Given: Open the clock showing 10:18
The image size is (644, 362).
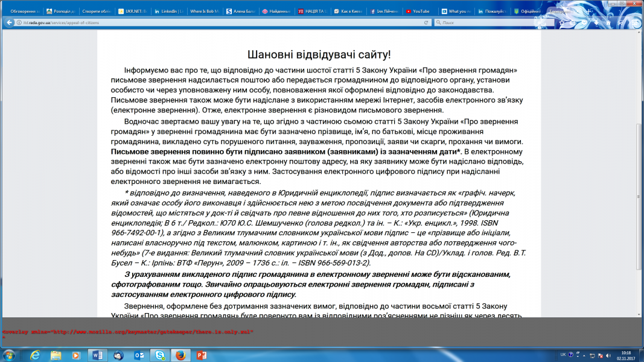Looking at the screenshot, I should coord(626,355).
